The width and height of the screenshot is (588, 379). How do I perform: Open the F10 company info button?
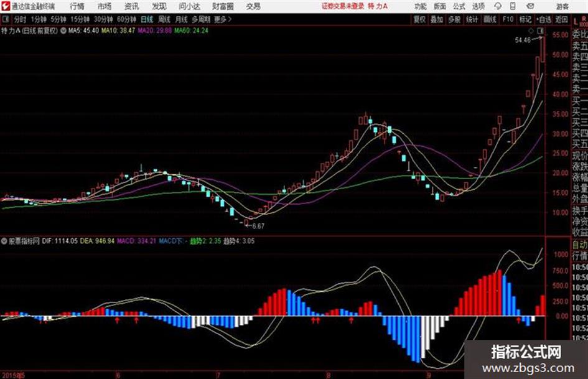(508, 19)
